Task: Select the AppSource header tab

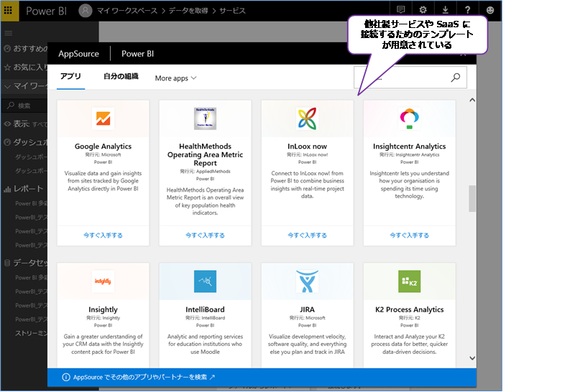Action: [78, 54]
